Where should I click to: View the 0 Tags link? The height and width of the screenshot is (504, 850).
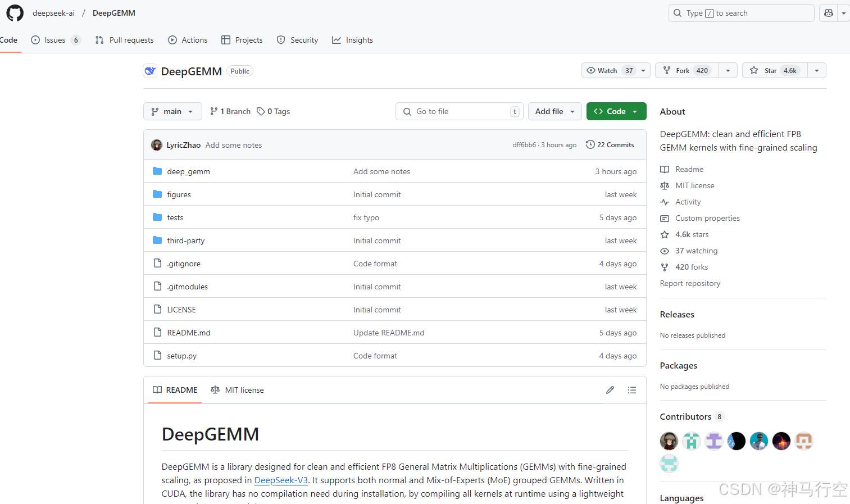274,111
